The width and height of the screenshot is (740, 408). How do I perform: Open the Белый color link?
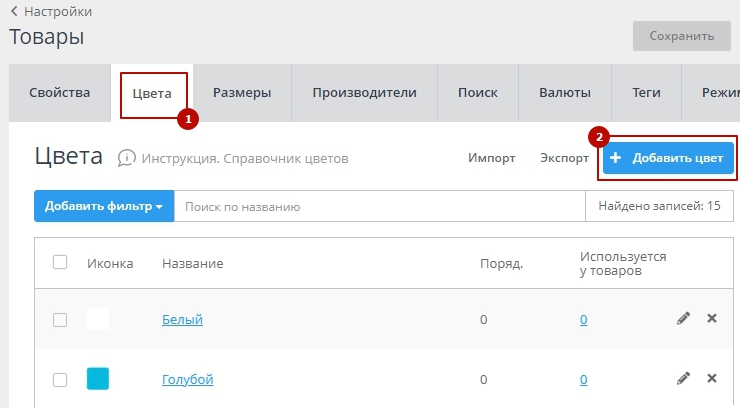182,320
